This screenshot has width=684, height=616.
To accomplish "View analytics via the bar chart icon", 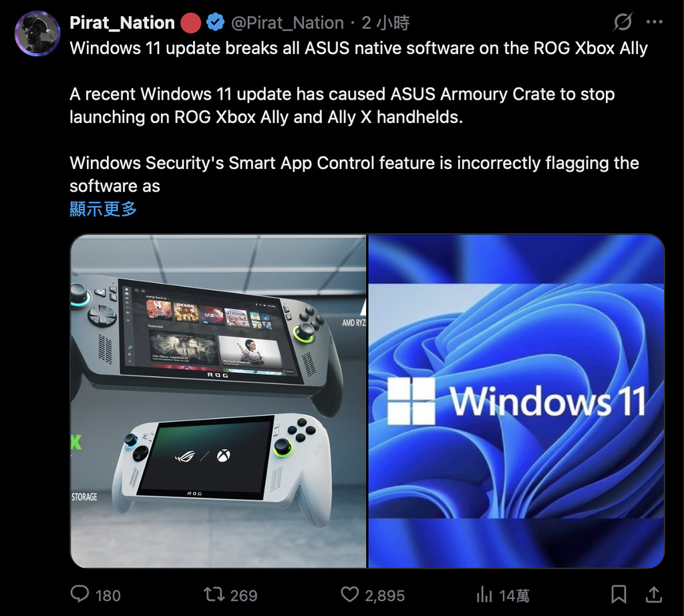I will tap(484, 594).
